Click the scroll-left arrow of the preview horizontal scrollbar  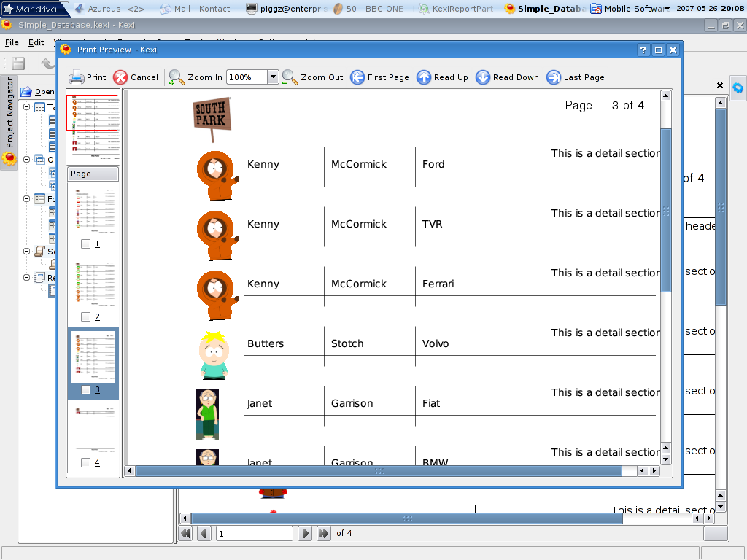pyautogui.click(x=130, y=471)
